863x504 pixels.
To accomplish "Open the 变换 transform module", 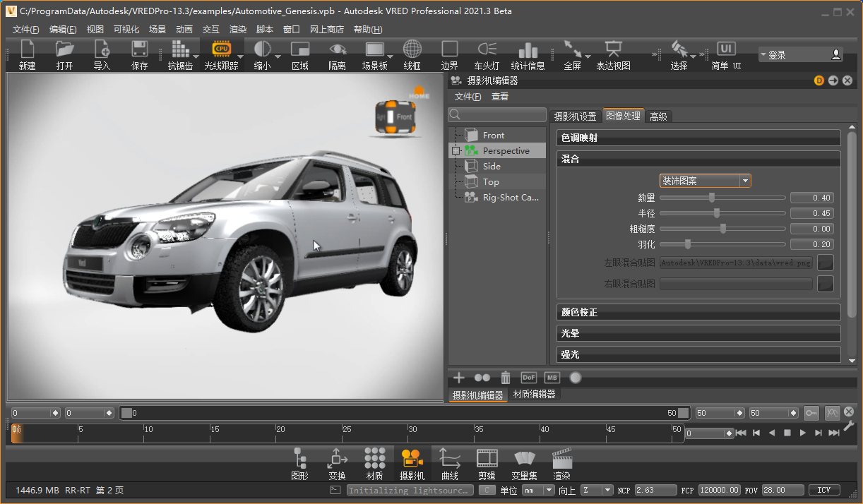I will coord(337,464).
